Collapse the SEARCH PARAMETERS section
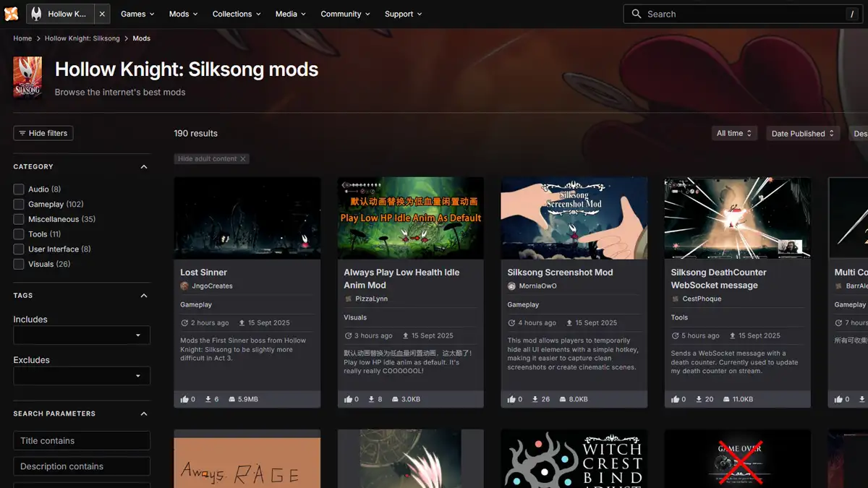 (143, 414)
